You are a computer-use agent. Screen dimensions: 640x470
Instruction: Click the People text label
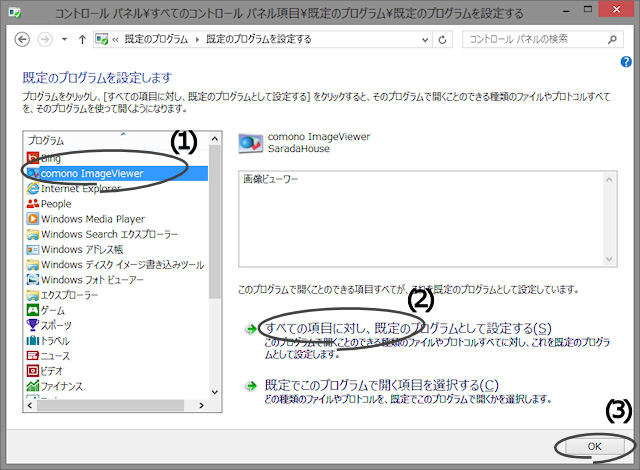tap(56, 204)
